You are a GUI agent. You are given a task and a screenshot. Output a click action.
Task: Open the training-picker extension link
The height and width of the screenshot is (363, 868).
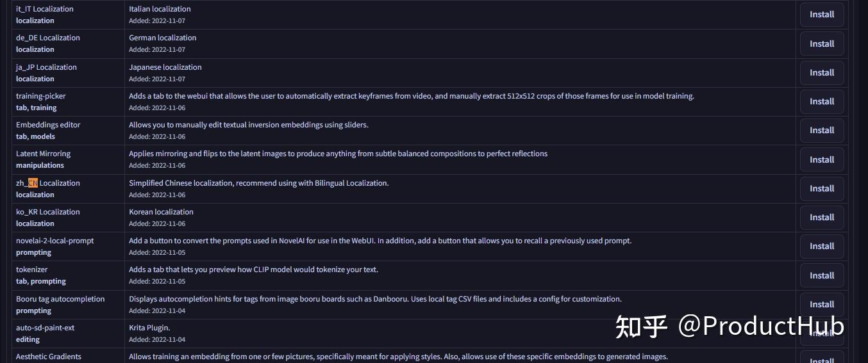click(41, 96)
